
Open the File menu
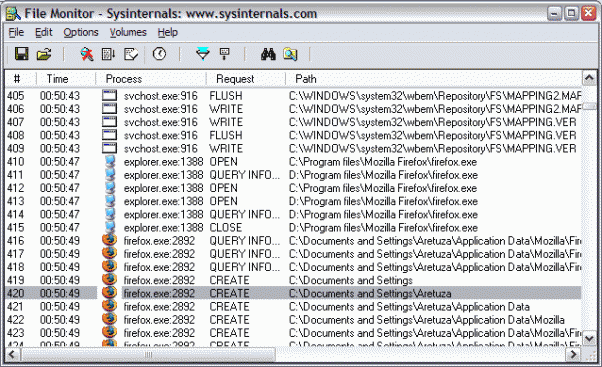click(x=16, y=32)
